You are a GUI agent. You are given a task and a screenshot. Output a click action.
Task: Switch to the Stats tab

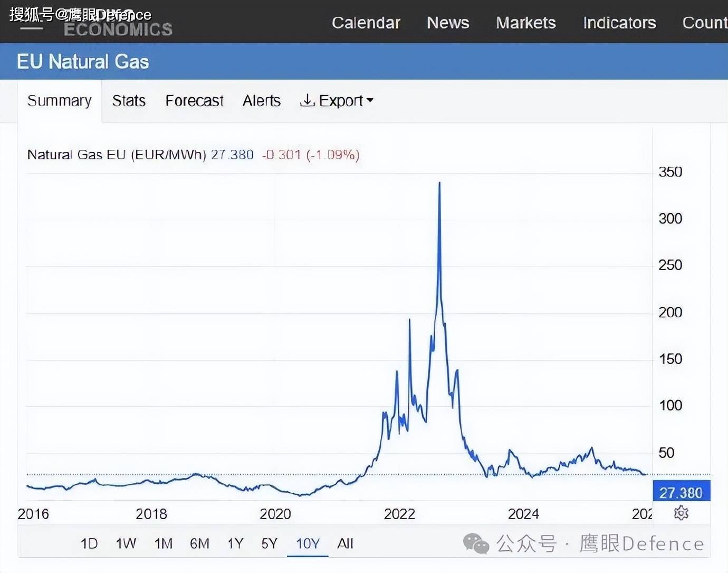click(129, 101)
